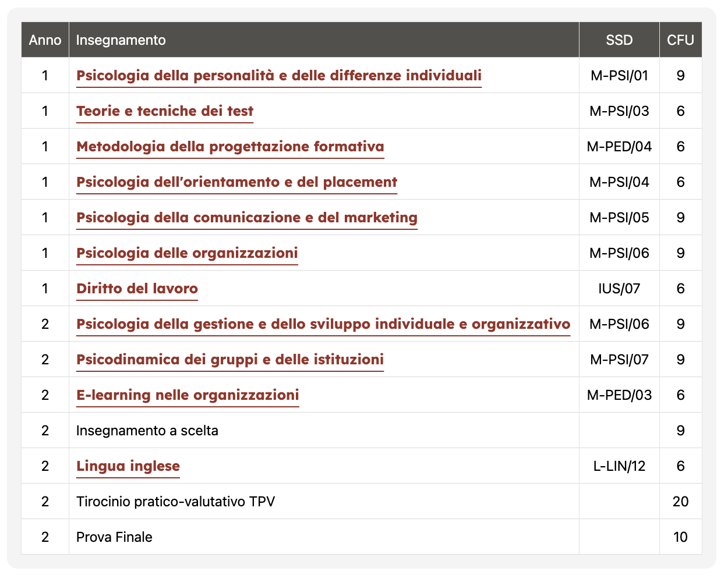Select the M-PSI/04 SSD cell

coord(619,182)
